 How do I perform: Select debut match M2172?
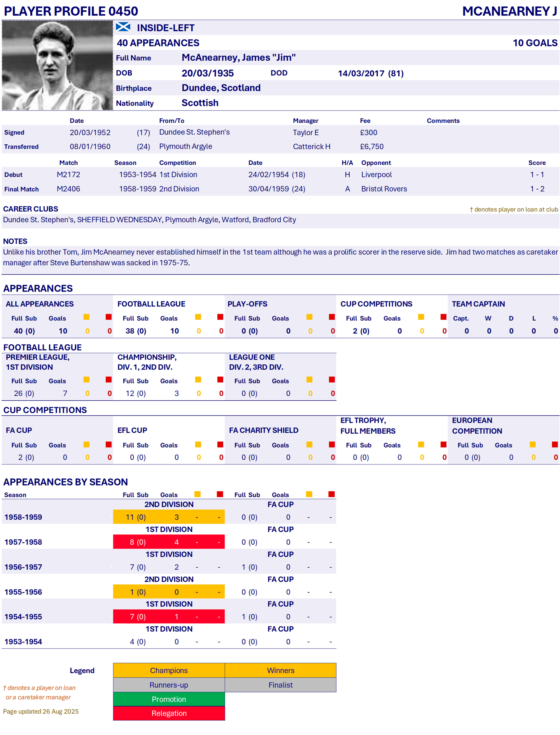pos(68,175)
